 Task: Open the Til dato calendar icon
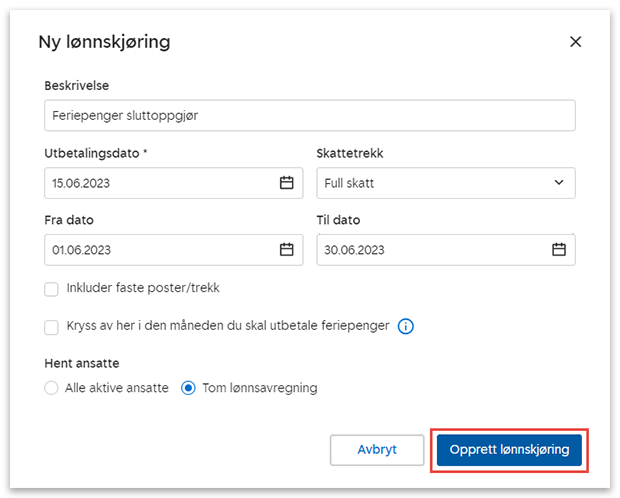point(559,250)
